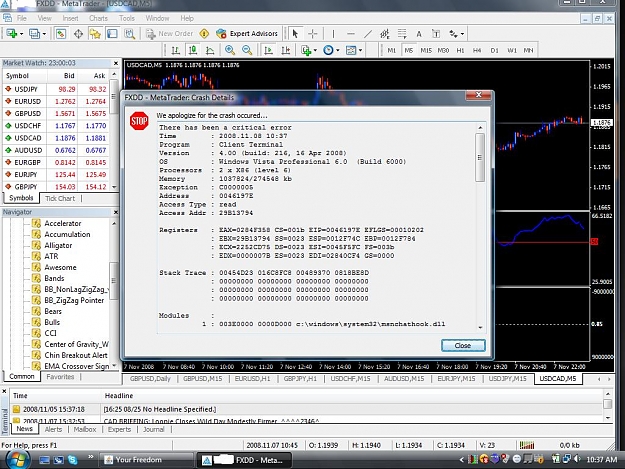Open the Navigator star-folder icon

point(95,34)
